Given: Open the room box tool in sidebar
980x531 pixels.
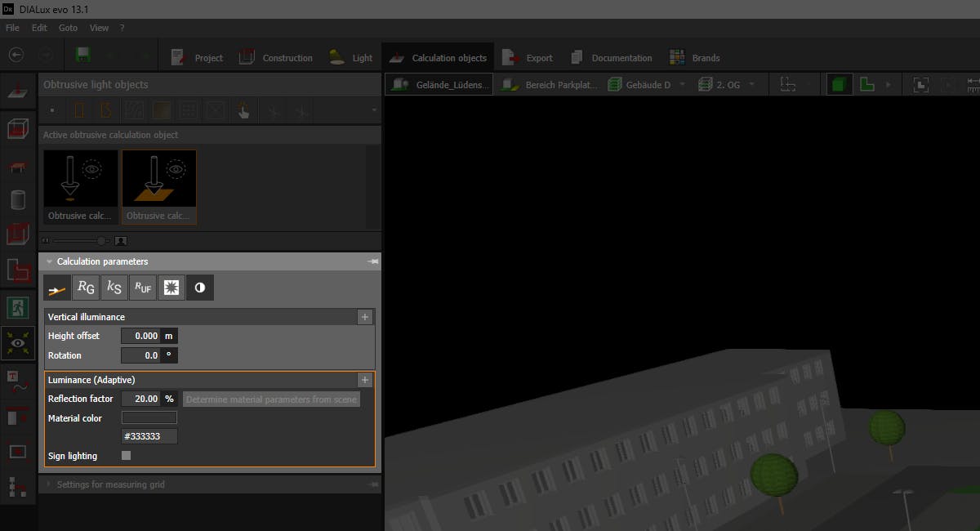Looking at the screenshot, I should coord(18,129).
